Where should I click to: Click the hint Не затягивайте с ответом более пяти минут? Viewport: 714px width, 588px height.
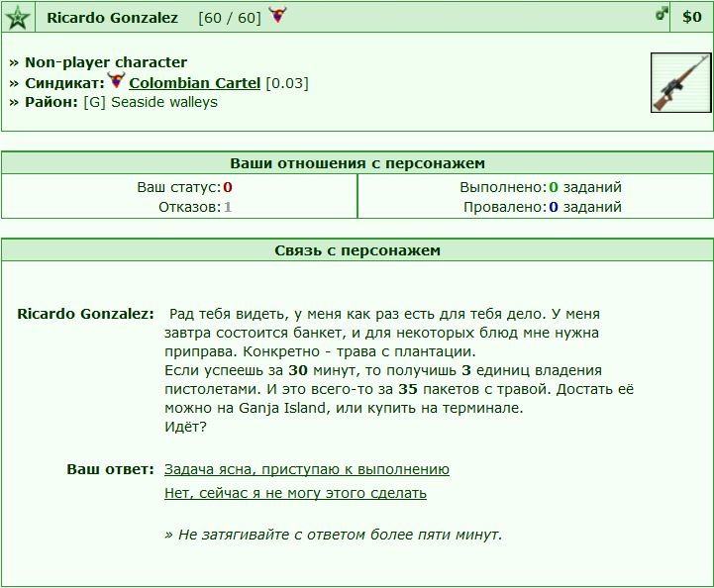click(334, 535)
